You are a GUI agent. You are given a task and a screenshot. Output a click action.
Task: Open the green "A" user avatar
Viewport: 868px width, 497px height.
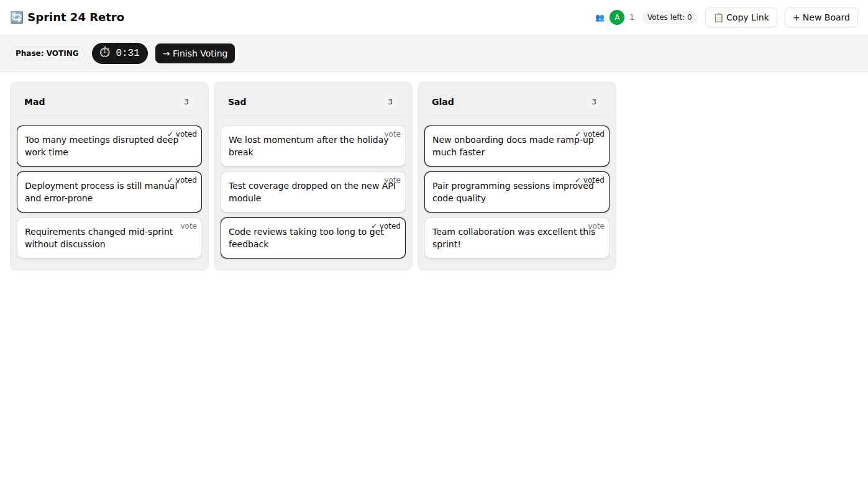click(617, 17)
